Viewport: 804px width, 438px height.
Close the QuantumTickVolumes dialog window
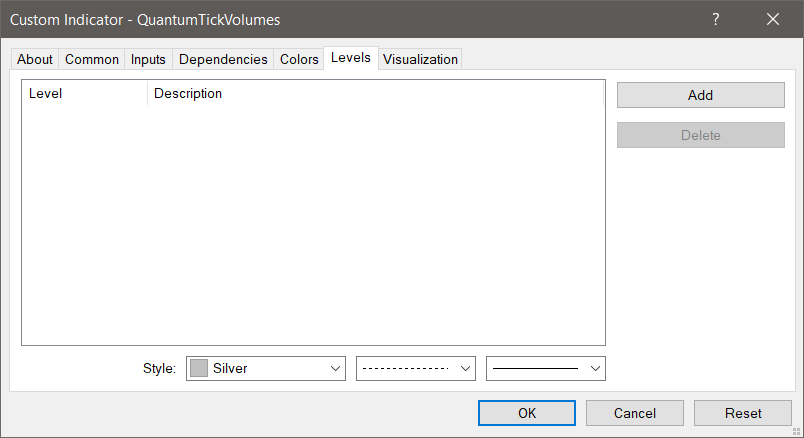coord(773,19)
